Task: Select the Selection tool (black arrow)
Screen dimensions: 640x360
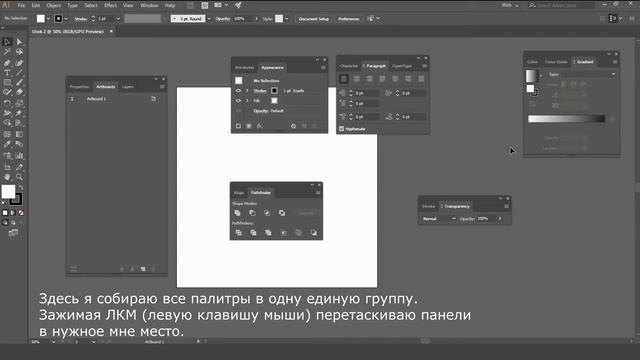Action: click(x=7, y=42)
